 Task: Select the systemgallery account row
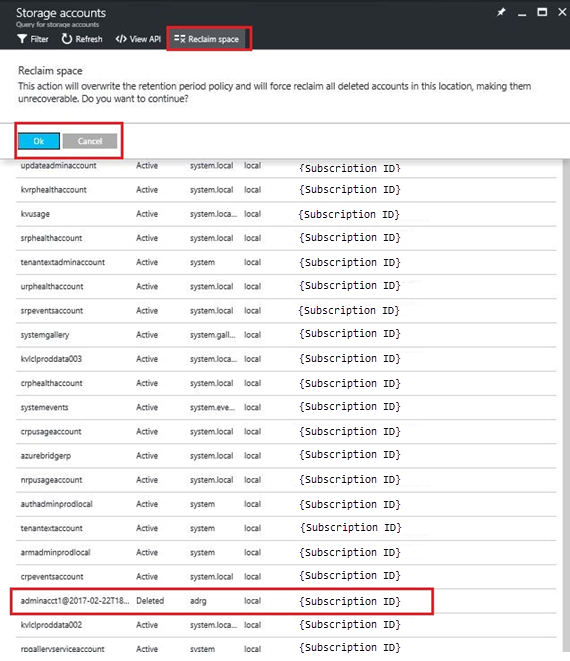click(286, 335)
